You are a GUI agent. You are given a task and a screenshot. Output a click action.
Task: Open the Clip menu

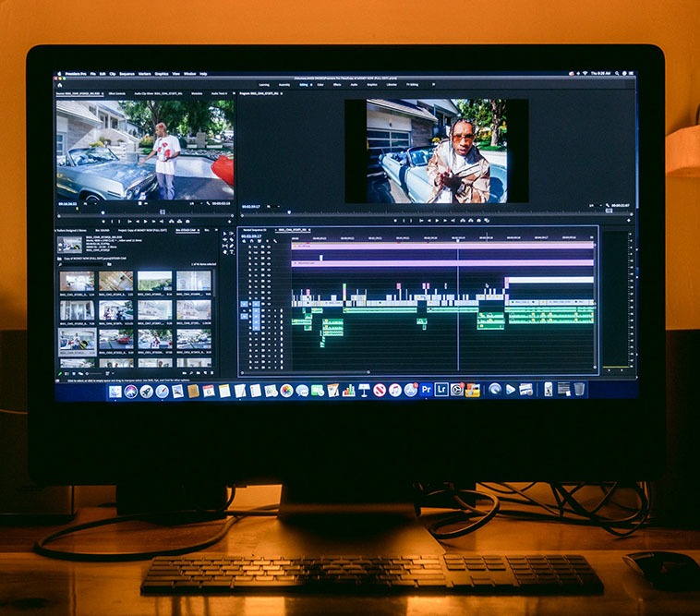coord(113,74)
